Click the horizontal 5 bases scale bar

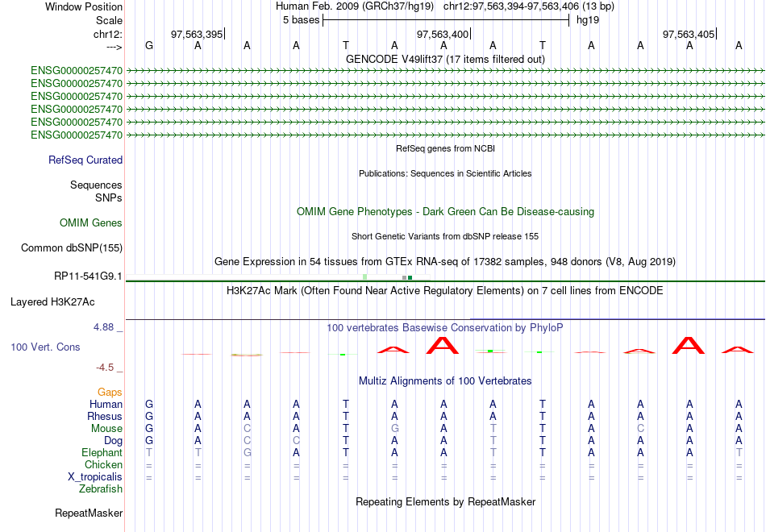(446, 20)
